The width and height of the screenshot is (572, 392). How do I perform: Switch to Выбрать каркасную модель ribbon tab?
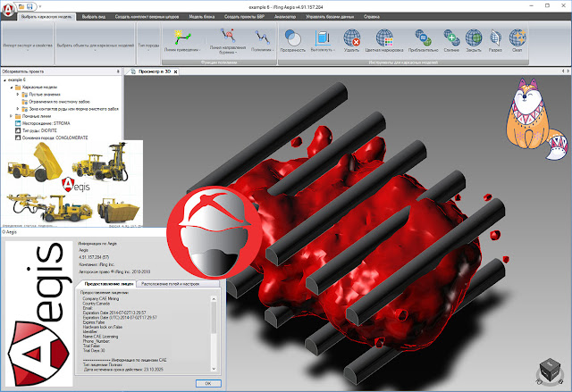(46, 17)
